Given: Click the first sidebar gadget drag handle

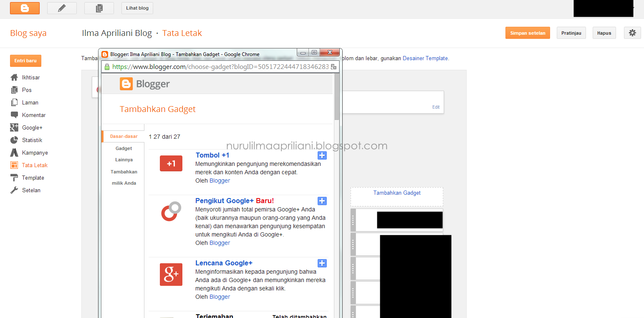Looking at the screenshot, I should point(353,220).
